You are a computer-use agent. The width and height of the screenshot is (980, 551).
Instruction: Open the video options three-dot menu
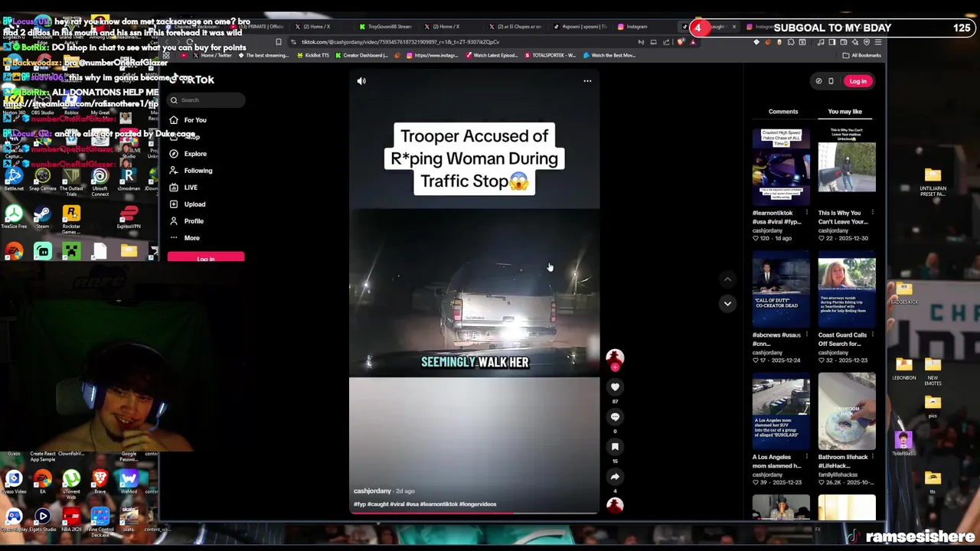pos(587,81)
